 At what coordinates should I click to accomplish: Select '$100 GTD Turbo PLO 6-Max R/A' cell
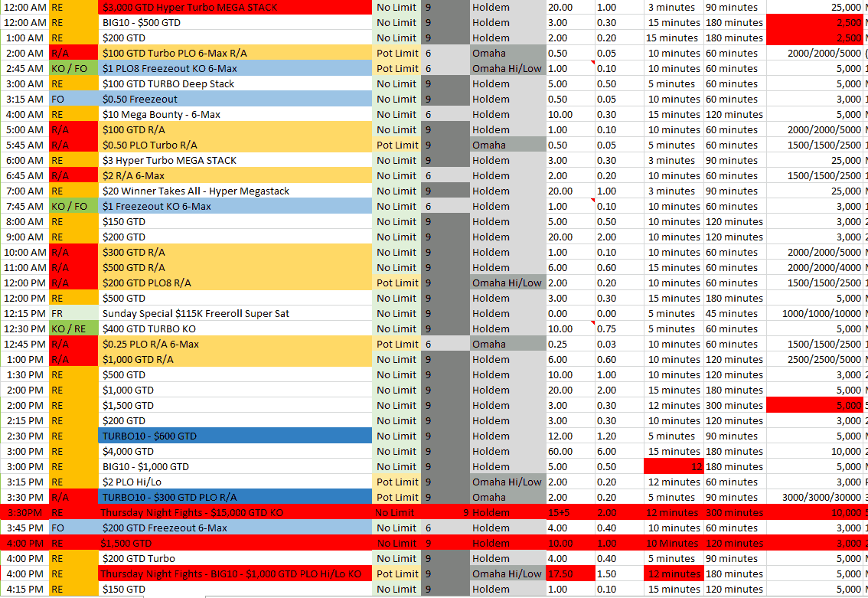pos(235,53)
